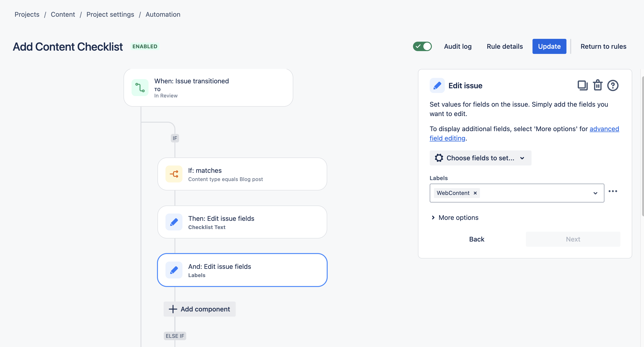Click the ENABLED status badge
Screen dimensions: 644x347
pos(145,46)
